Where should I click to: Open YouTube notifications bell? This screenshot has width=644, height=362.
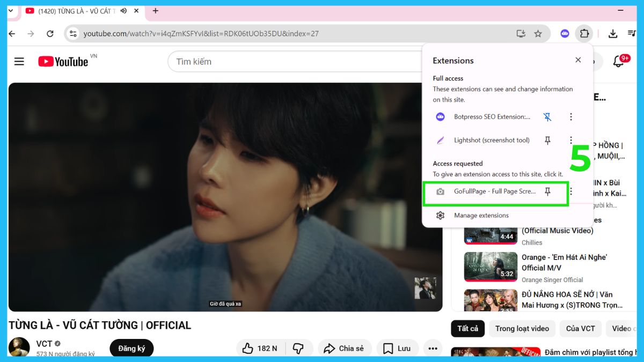pyautogui.click(x=619, y=62)
